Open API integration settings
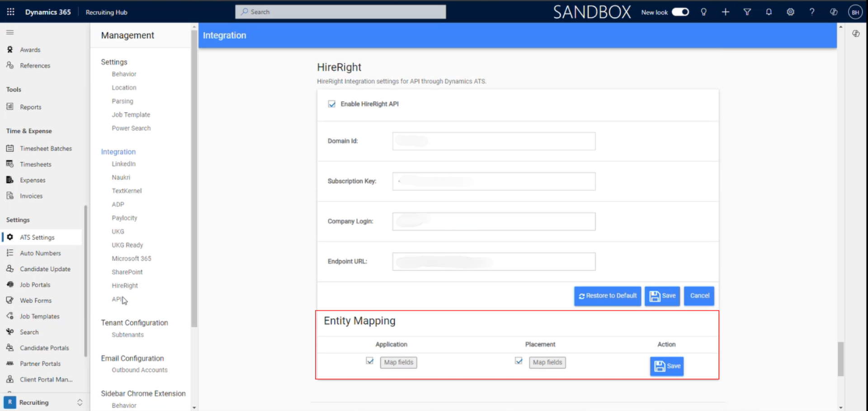The height and width of the screenshot is (411, 868). 116,299
